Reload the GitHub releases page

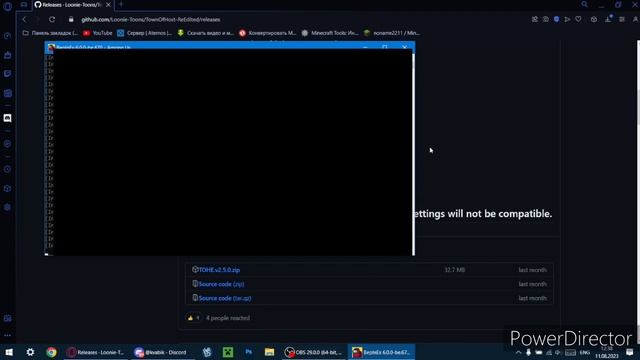(52, 19)
